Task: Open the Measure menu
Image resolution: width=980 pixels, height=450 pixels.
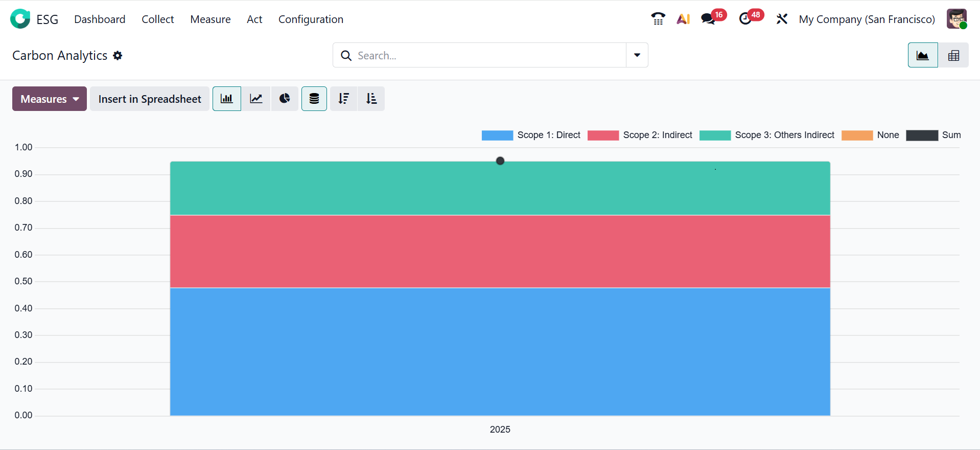Action: click(x=211, y=19)
